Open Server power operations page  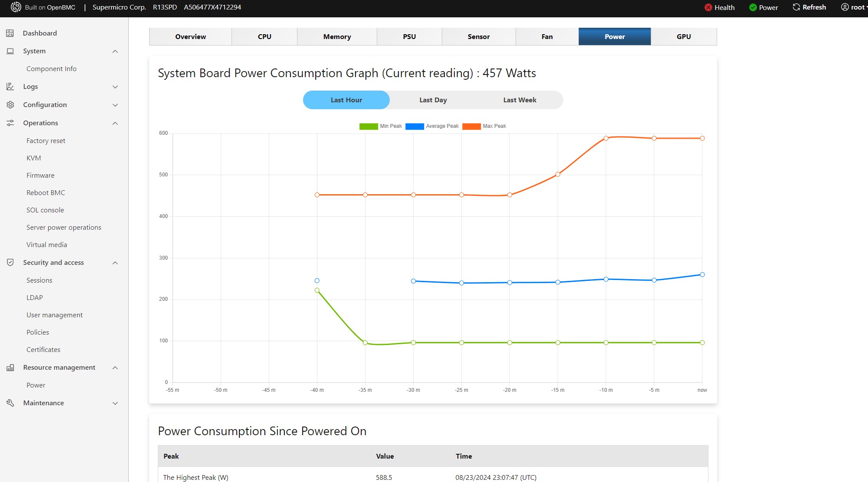tap(64, 228)
